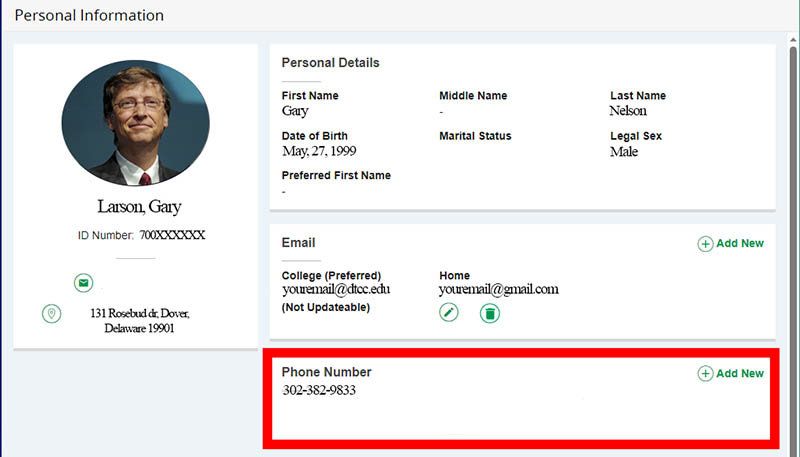Click the Preferred First Name label

336,175
